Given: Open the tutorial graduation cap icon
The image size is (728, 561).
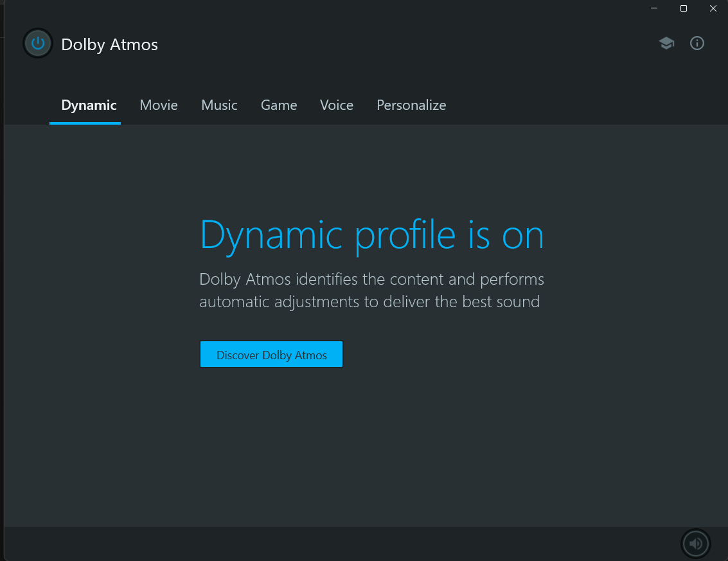Looking at the screenshot, I should pyautogui.click(x=666, y=43).
